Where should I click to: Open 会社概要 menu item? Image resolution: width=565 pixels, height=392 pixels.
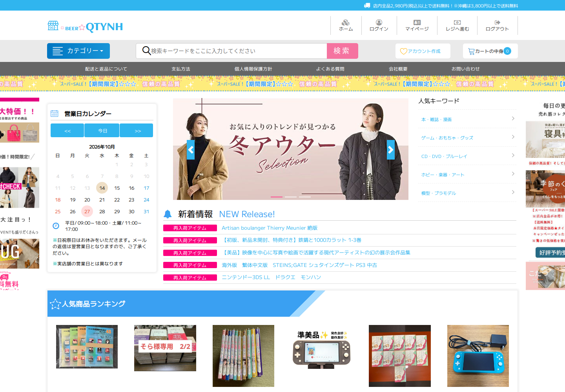[398, 69]
